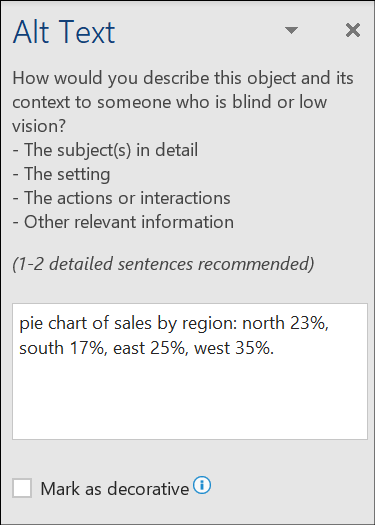Click "The setting" hint line
375x525 pixels.
61,174
